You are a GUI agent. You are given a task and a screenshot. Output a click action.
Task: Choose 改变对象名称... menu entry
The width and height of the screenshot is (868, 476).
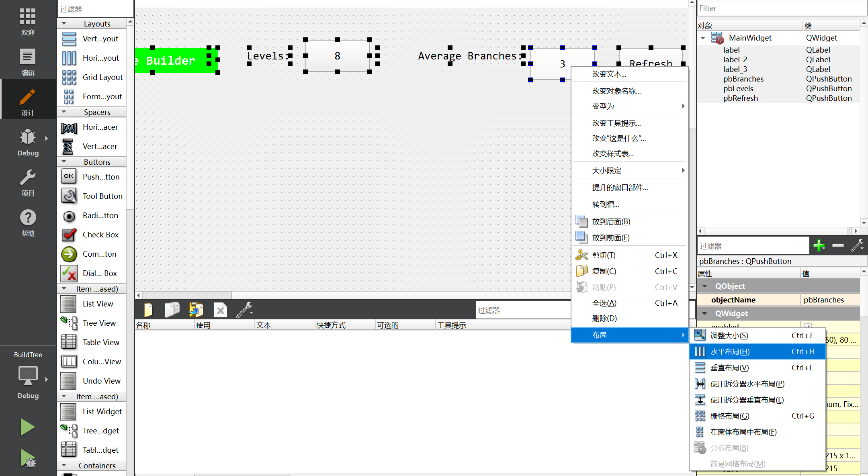[x=629, y=91]
